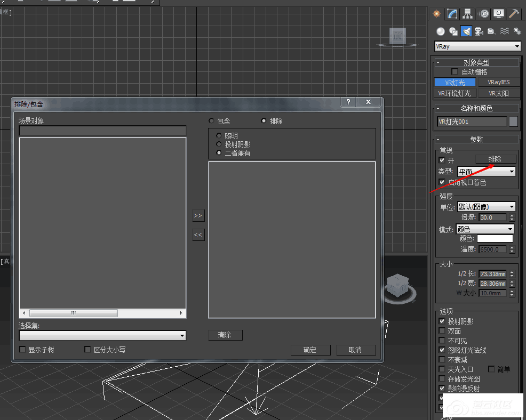Click the 排除 button in 常规 group
Viewport: 526px width, 420px height.
[x=495, y=159]
